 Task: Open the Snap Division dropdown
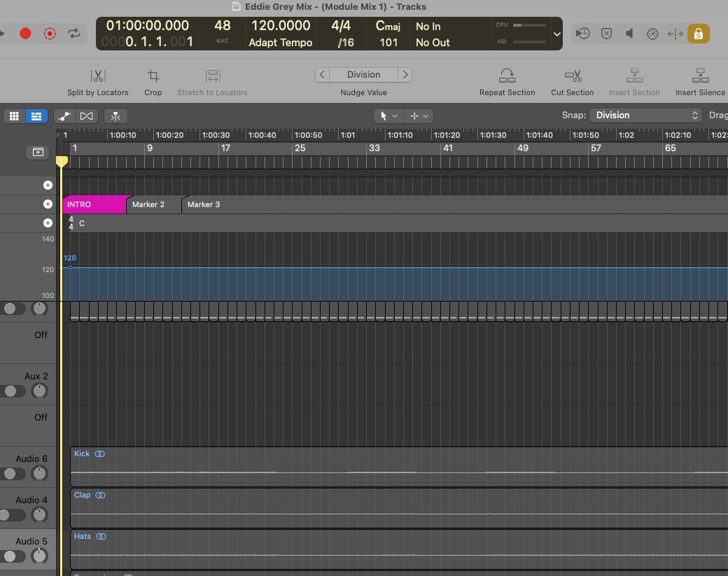pos(645,115)
